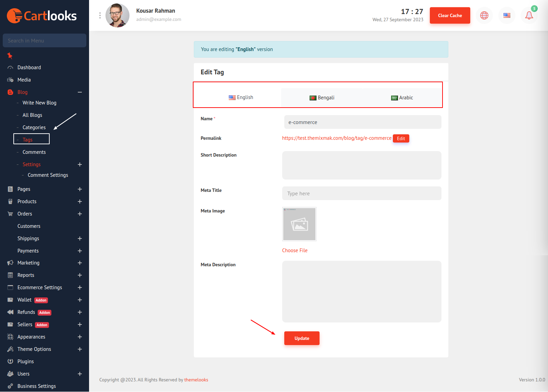Collapse the Blog menu section
Screen dimensions: 548x392
(80, 92)
